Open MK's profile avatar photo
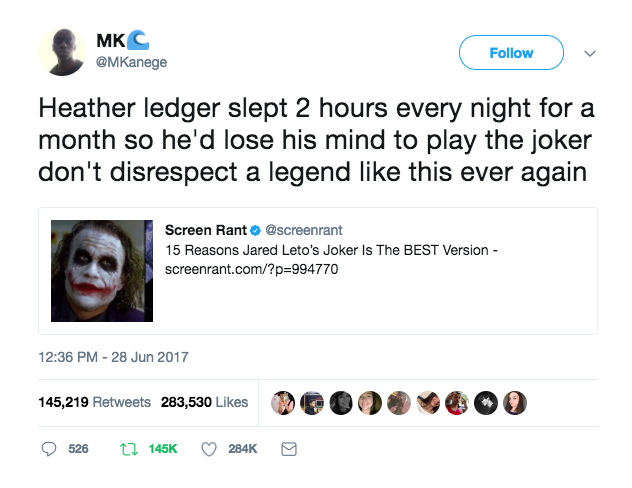 (62, 50)
